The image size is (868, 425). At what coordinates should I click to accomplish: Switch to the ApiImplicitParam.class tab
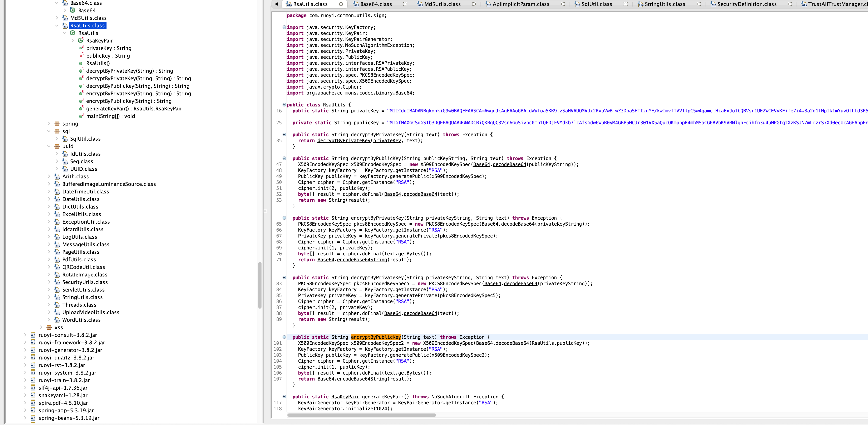click(x=521, y=4)
